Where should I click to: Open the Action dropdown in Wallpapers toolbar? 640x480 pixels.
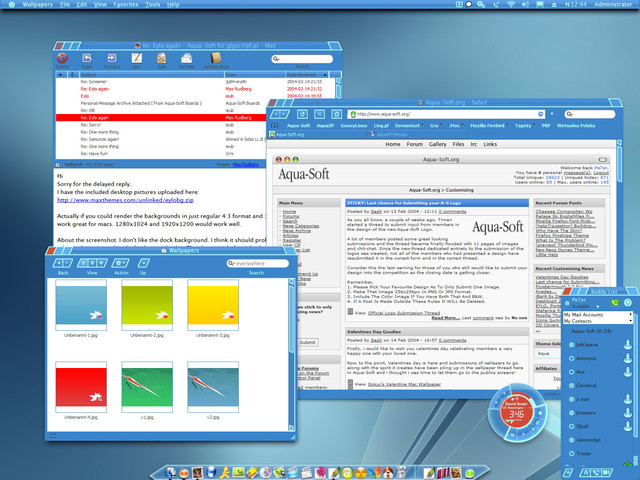tap(121, 263)
